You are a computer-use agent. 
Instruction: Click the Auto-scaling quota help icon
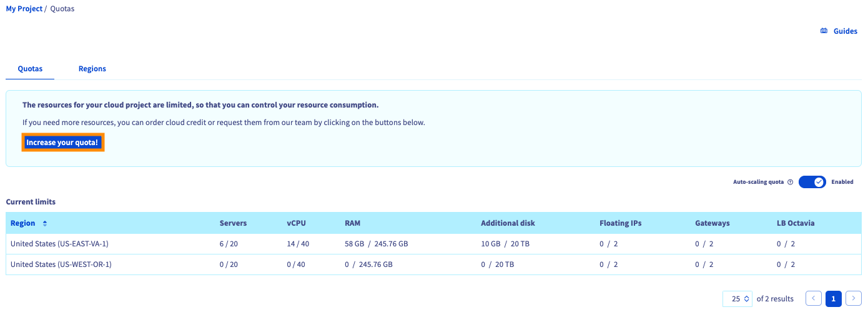click(790, 183)
